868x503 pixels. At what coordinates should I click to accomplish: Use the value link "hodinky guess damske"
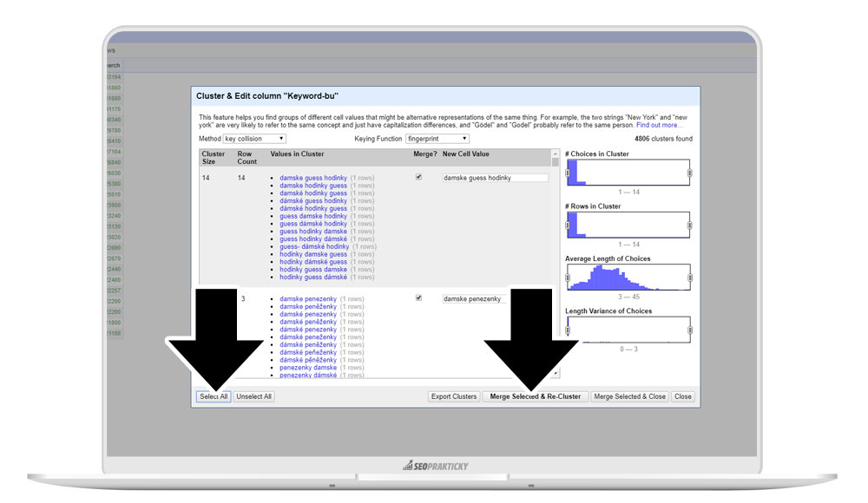313,270
